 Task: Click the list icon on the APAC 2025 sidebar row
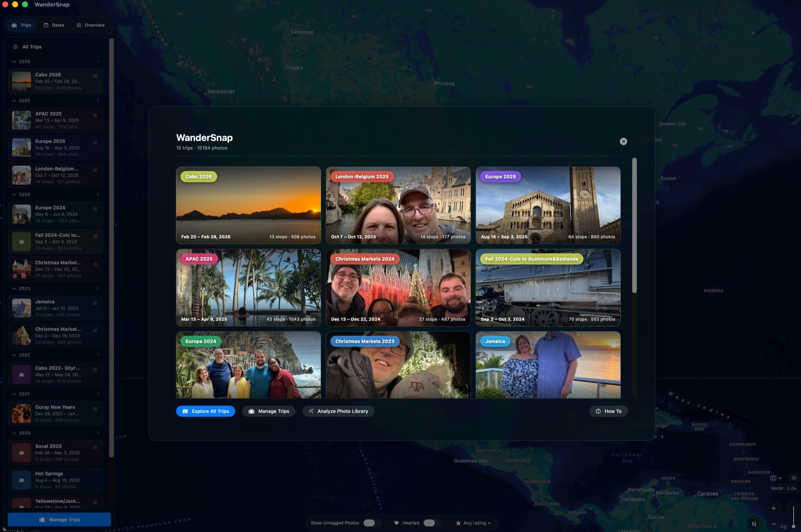(x=95, y=115)
